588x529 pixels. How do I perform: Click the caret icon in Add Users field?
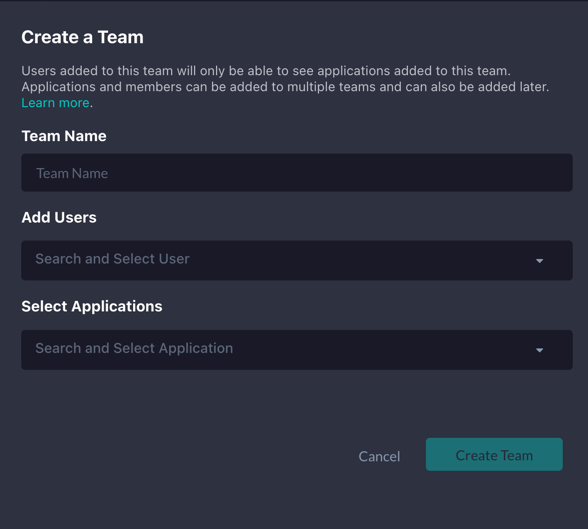pyautogui.click(x=539, y=261)
